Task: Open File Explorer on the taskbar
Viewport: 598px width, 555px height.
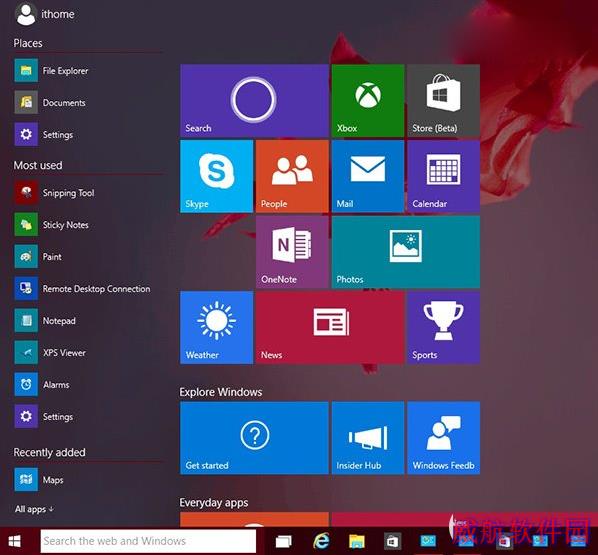Action: [357, 541]
